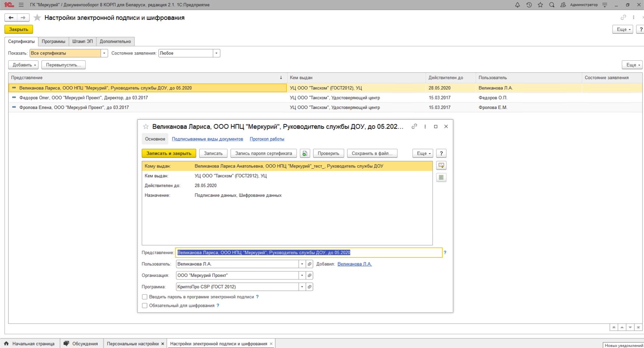This screenshot has width=644, height=348.
Task: Expand Пользователь dropdown arrow
Action: pos(302,264)
